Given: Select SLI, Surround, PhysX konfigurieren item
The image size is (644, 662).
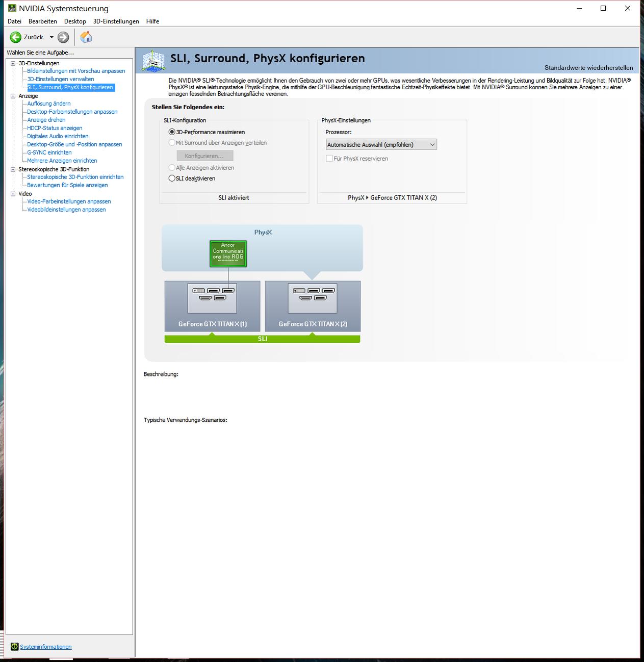Looking at the screenshot, I should pos(70,87).
